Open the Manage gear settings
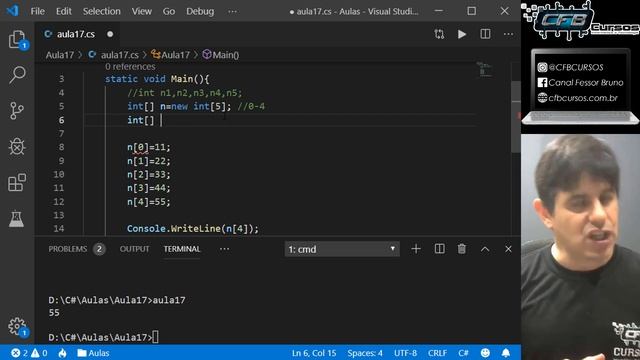Image resolution: width=640 pixels, height=360 pixels. point(17,327)
